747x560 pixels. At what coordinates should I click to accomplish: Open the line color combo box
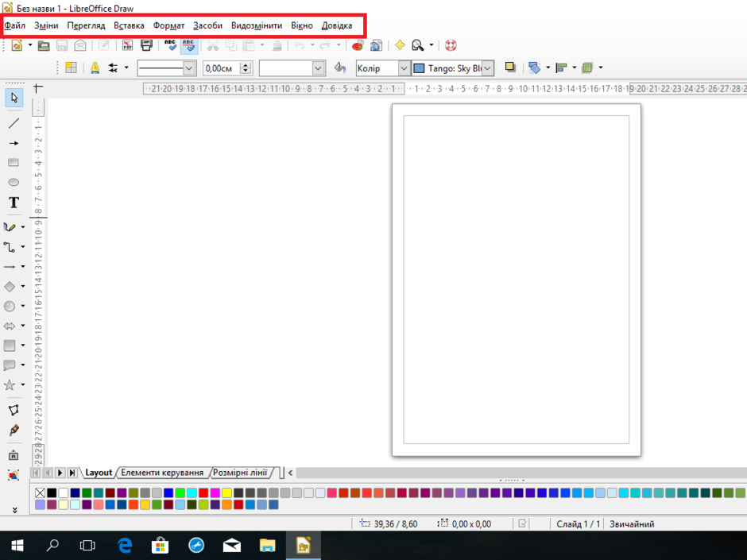click(x=292, y=68)
